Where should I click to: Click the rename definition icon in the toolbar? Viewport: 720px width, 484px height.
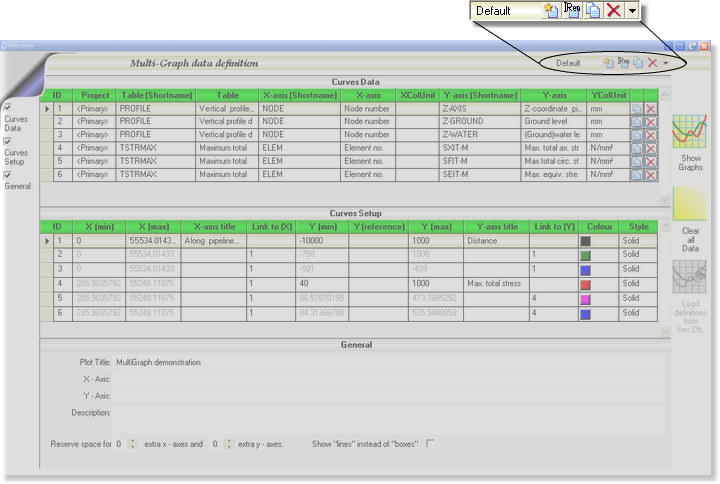tap(623, 62)
